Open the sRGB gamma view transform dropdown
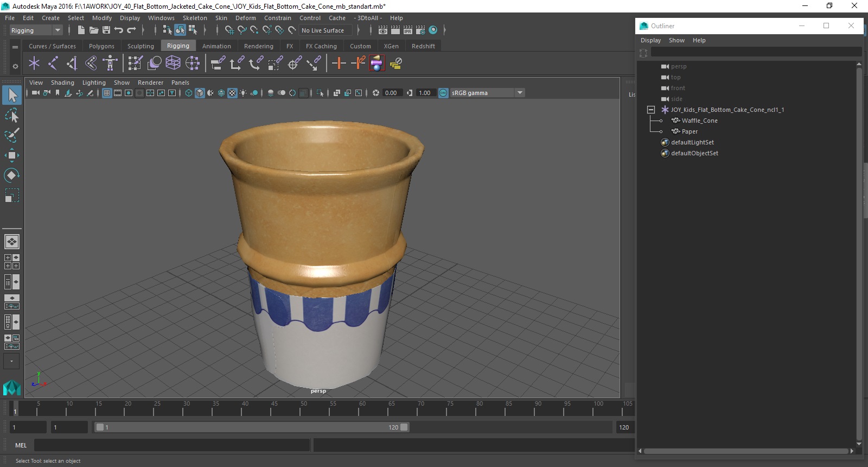The width and height of the screenshot is (868, 467). (487, 93)
